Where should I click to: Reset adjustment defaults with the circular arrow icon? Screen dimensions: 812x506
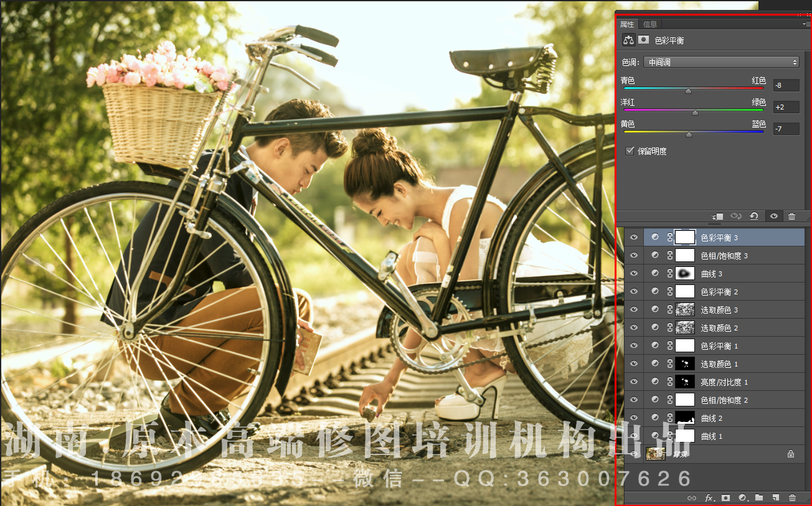tap(754, 216)
